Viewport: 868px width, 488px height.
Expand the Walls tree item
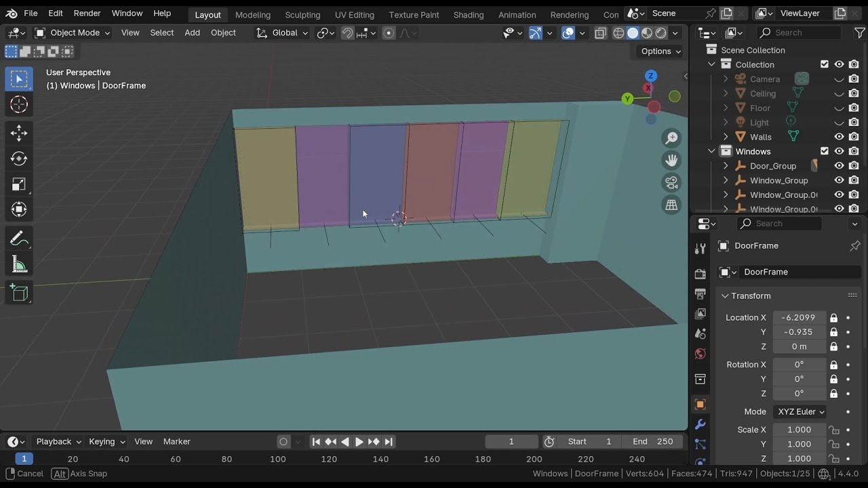pyautogui.click(x=726, y=137)
